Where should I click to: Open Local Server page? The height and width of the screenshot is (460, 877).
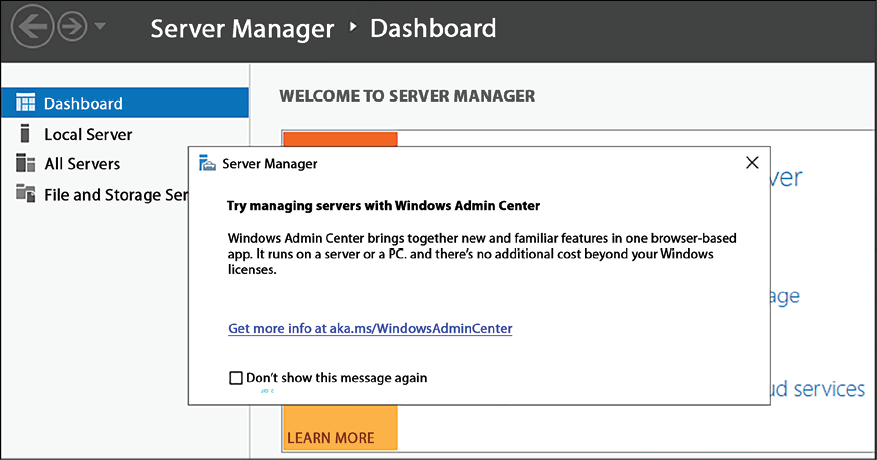click(x=88, y=134)
